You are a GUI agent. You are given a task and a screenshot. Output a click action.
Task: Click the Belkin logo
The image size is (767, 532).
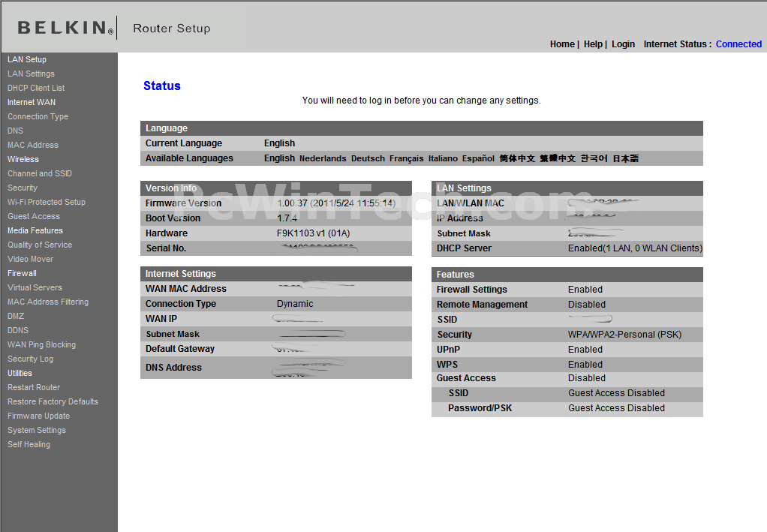[x=65, y=28]
